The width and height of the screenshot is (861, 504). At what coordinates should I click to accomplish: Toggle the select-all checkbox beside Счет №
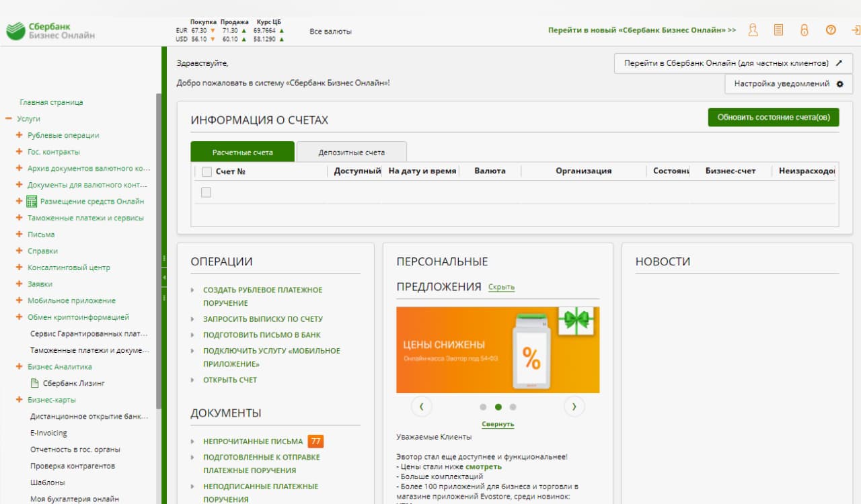pos(207,171)
